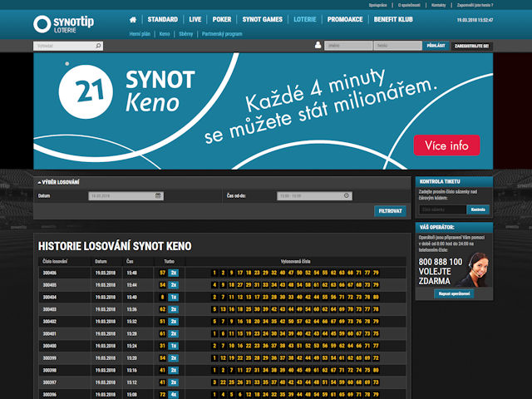Screen dimensions: 532x399
Task: Select draw number 300401
Action: coord(50,334)
